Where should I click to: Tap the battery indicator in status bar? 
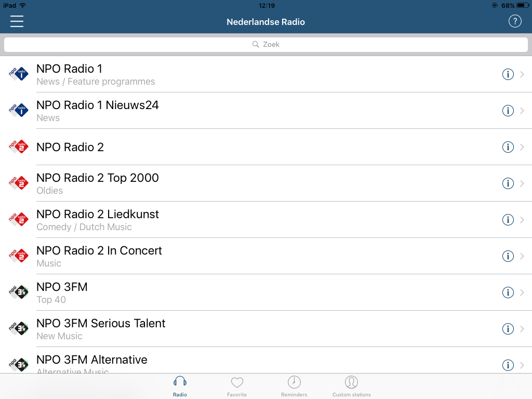point(520,5)
